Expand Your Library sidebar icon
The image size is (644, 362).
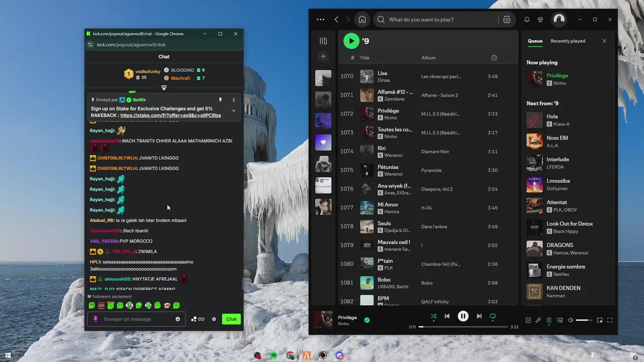click(323, 41)
